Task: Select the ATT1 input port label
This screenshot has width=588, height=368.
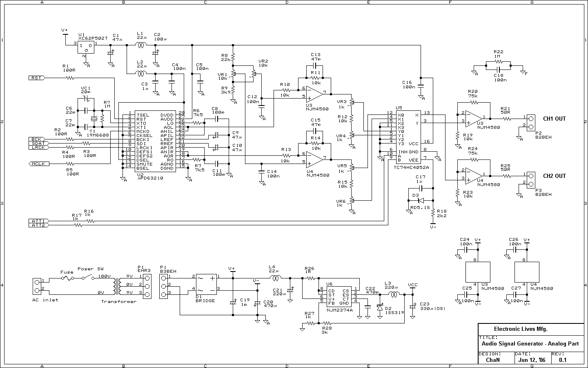Action: (x=39, y=221)
